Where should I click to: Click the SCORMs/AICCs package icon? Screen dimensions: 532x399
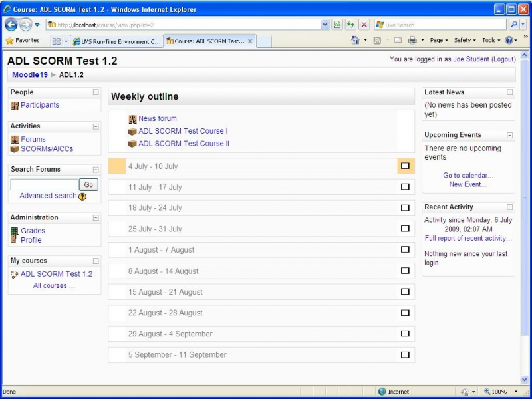[x=15, y=149]
